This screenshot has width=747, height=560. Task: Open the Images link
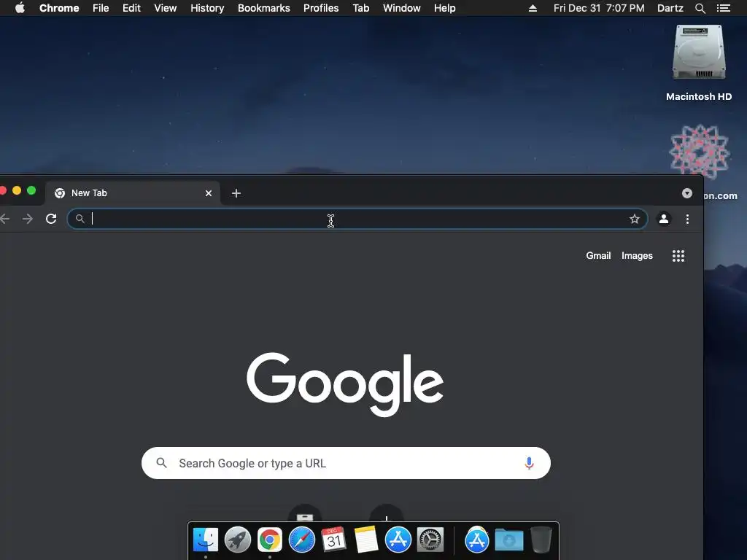pyautogui.click(x=636, y=256)
